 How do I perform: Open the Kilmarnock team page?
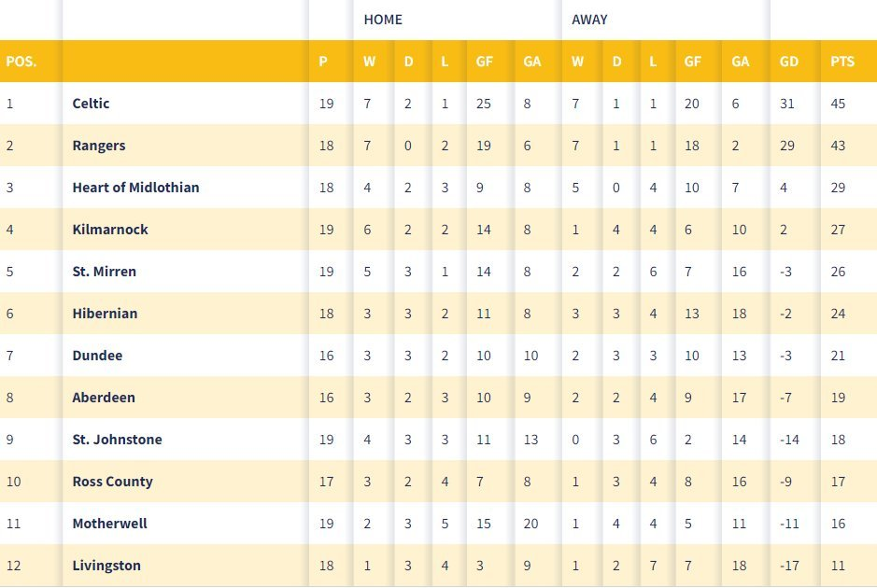(110, 230)
